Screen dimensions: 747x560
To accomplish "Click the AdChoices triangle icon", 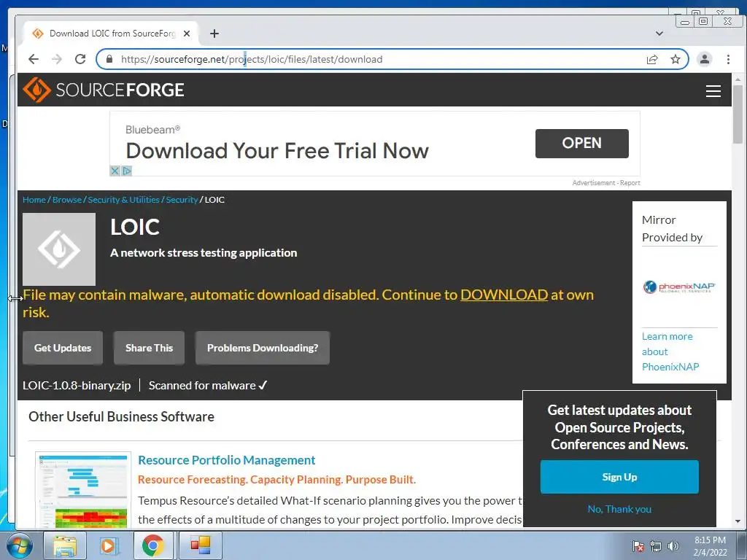I will [x=126, y=171].
